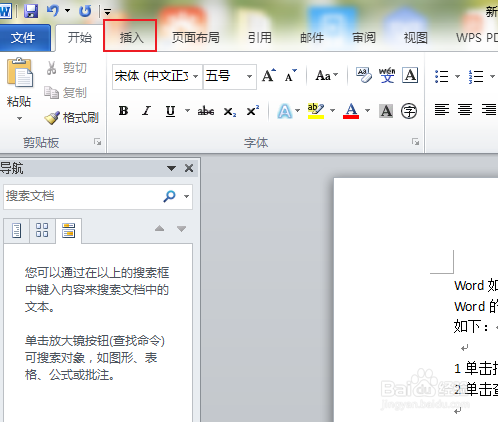Switch to the 页面布局 tab
This screenshot has height=422, width=498.
(x=196, y=37)
